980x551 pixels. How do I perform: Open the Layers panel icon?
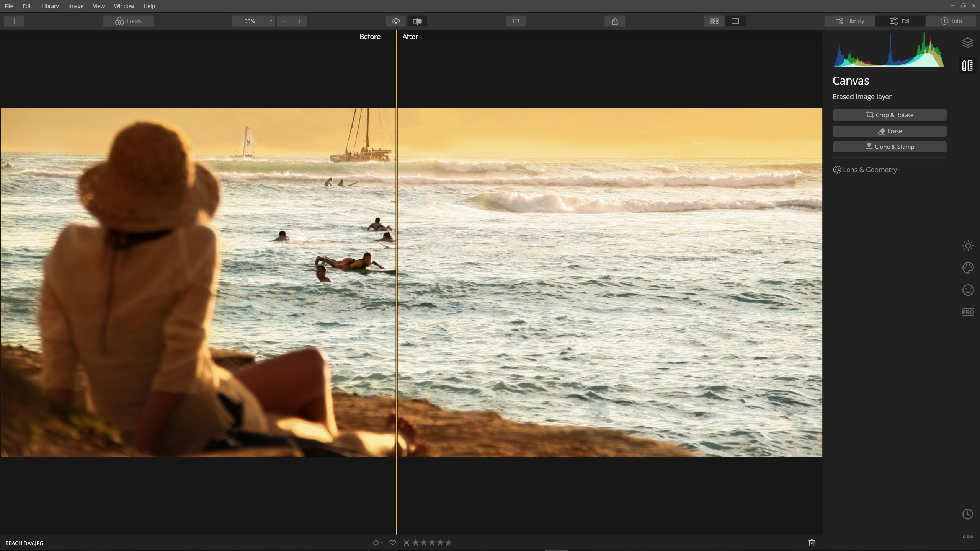(968, 43)
